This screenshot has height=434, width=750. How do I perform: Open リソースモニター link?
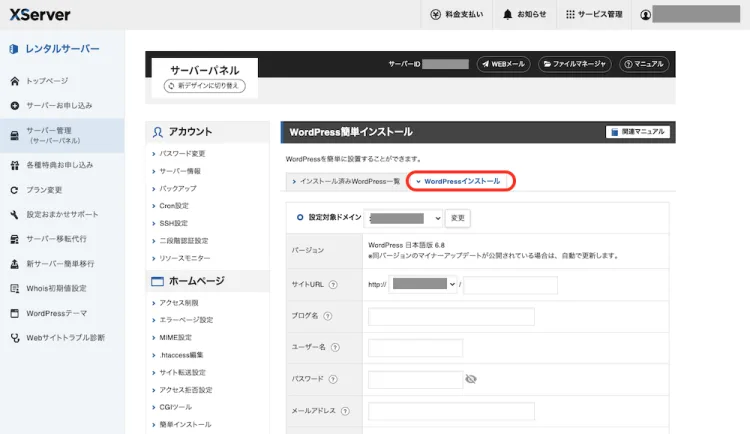click(185, 258)
